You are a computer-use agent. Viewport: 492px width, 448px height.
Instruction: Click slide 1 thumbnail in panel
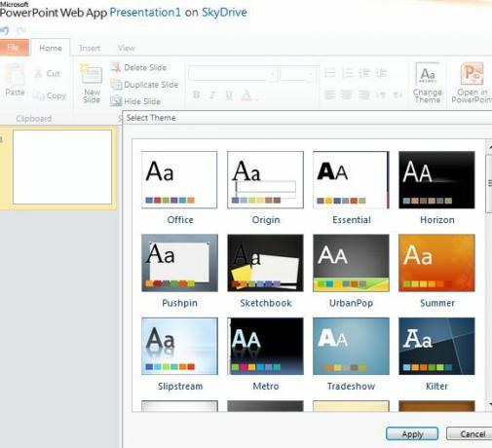coord(62,168)
